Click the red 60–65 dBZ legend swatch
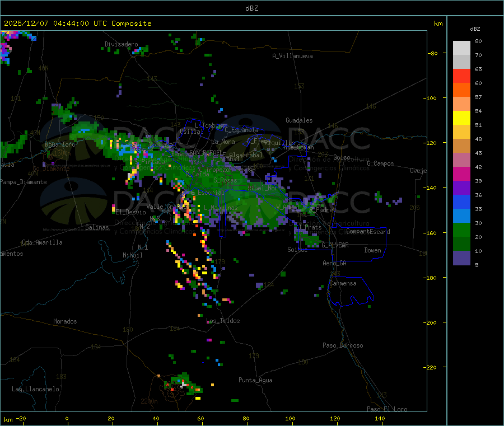Screen dimensions: 504x426 pos(461,76)
